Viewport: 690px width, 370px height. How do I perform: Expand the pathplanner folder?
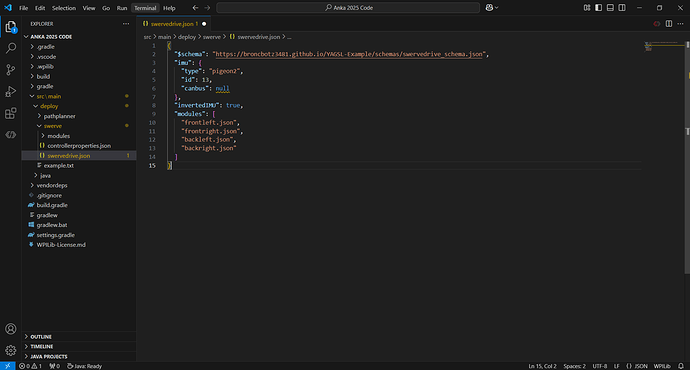59,116
